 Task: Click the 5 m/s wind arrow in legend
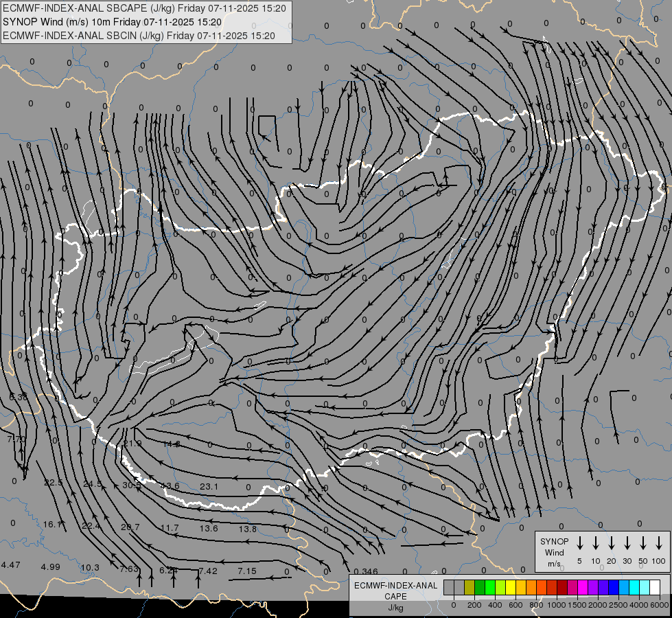click(x=579, y=543)
